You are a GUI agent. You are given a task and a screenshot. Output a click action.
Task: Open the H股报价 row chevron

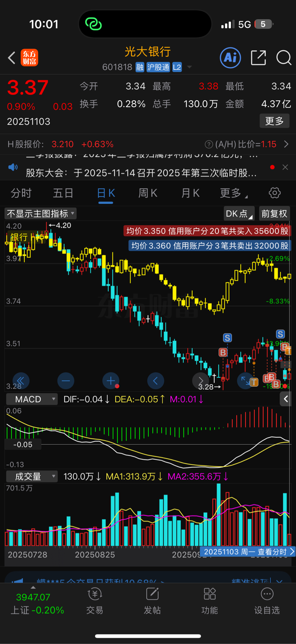[x=286, y=144]
